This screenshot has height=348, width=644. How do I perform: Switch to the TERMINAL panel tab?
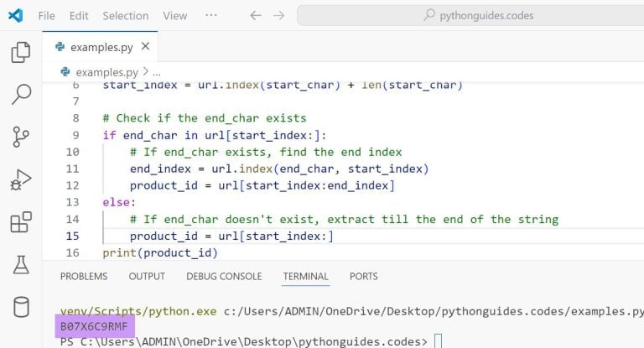[305, 276]
